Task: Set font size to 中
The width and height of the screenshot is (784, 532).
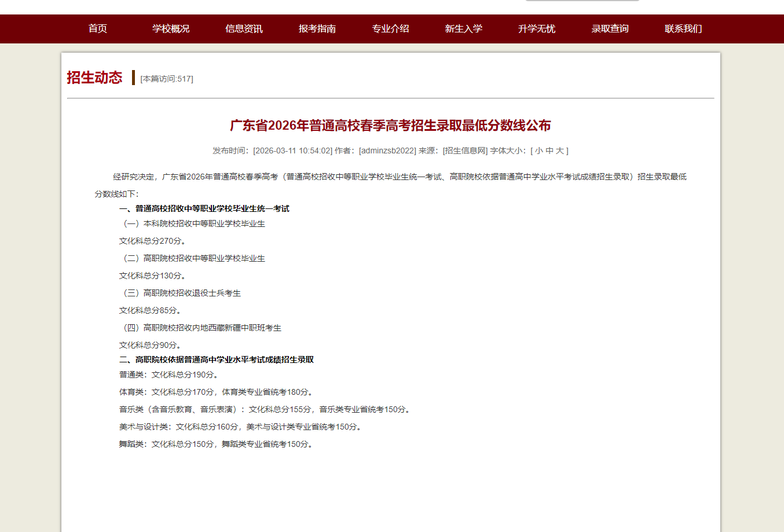Action: pos(549,151)
